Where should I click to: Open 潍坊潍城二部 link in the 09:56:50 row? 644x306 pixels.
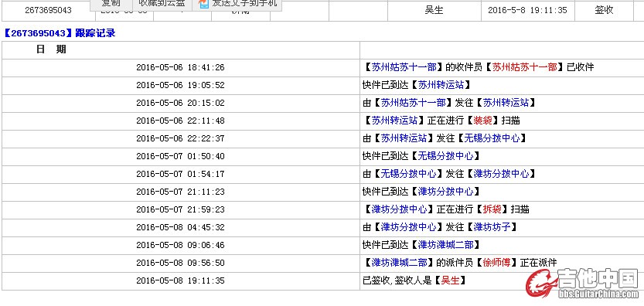400,263
